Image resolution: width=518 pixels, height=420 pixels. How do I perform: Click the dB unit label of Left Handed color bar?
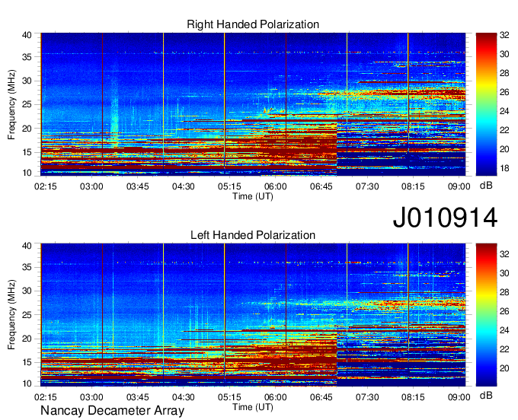tap(486, 395)
